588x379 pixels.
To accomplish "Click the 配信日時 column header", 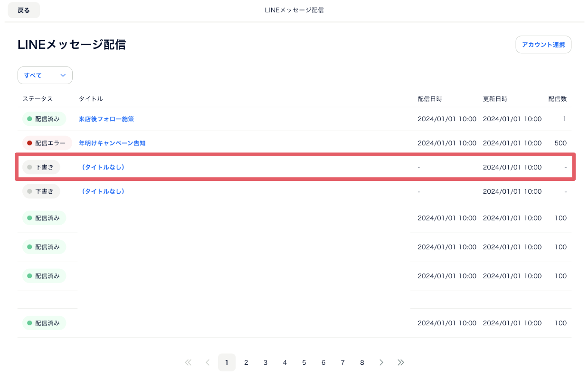I will tap(430, 99).
